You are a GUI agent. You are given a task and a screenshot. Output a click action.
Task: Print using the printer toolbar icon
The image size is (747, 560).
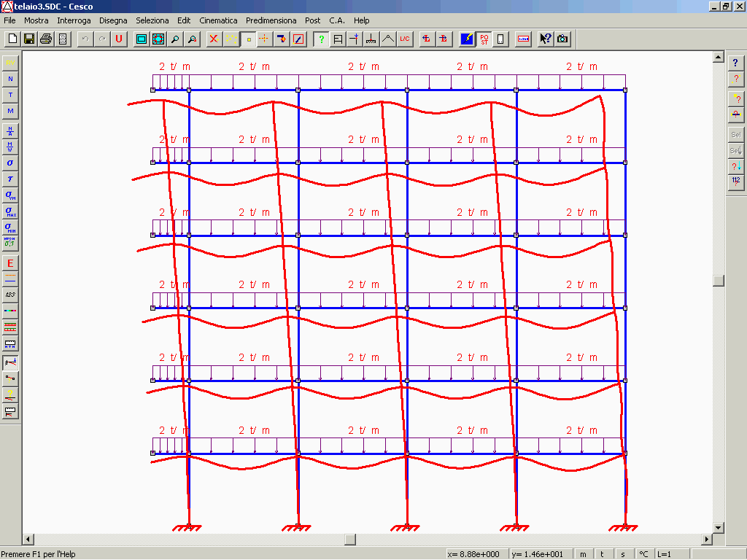[x=46, y=39]
